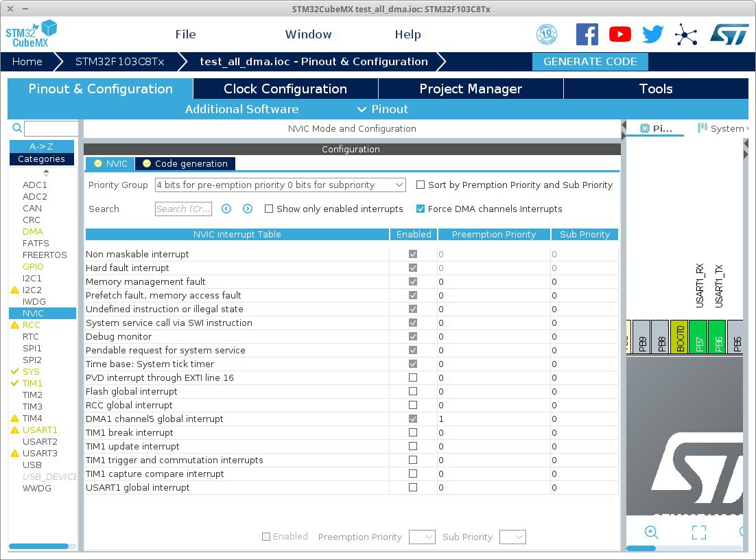The image size is (756, 560).
Task: Click the SYS green checkmark icon
Action: tap(15, 371)
